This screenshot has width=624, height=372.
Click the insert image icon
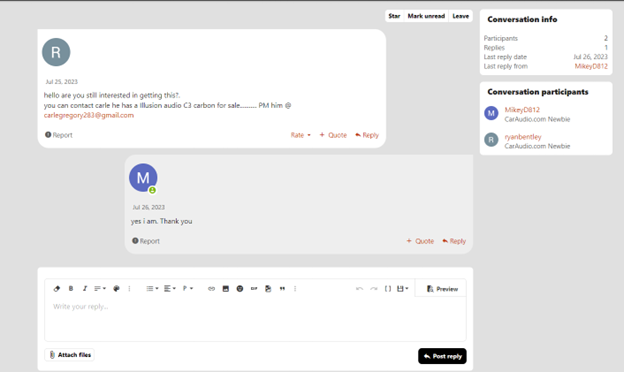click(226, 288)
